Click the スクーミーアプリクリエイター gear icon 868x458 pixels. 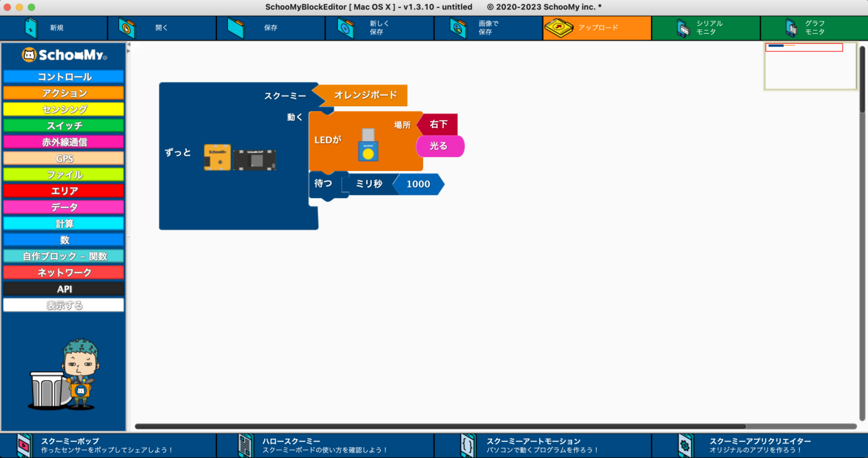pos(685,446)
